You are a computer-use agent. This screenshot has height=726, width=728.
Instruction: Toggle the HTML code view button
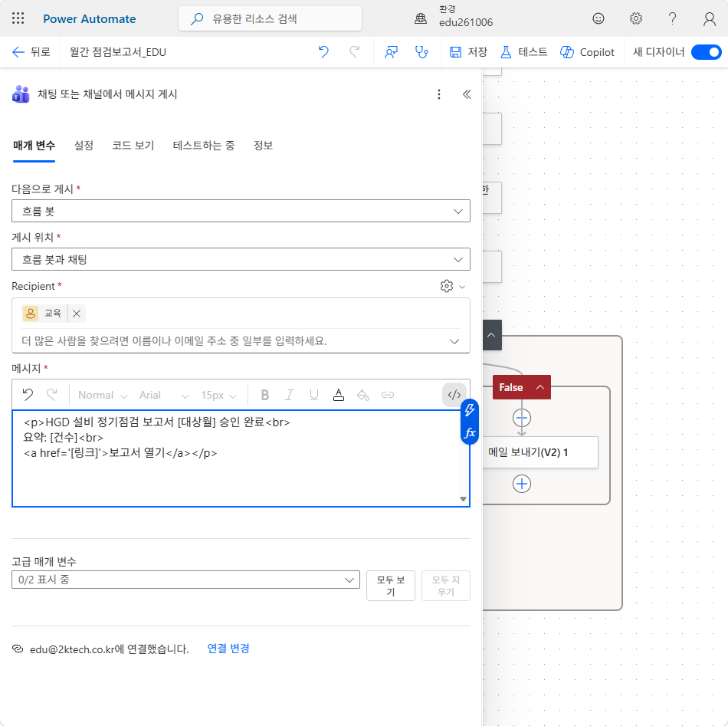tap(454, 395)
